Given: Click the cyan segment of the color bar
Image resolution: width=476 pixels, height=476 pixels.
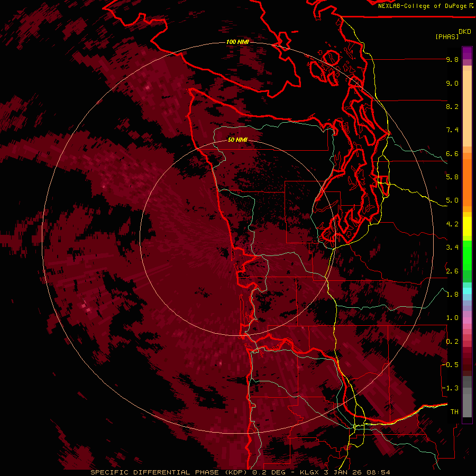Looking at the screenshot, I should [467, 291].
